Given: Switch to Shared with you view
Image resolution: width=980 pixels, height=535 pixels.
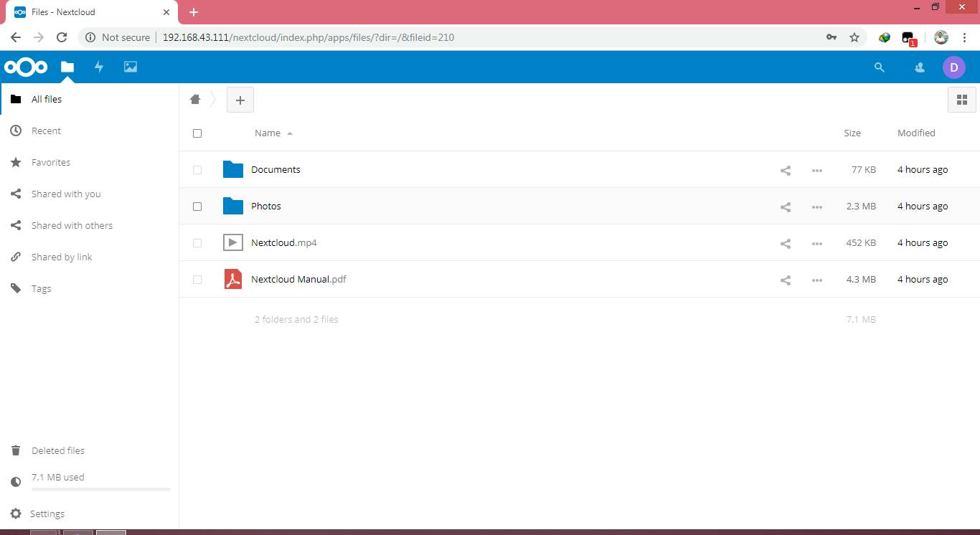Looking at the screenshot, I should point(65,194).
